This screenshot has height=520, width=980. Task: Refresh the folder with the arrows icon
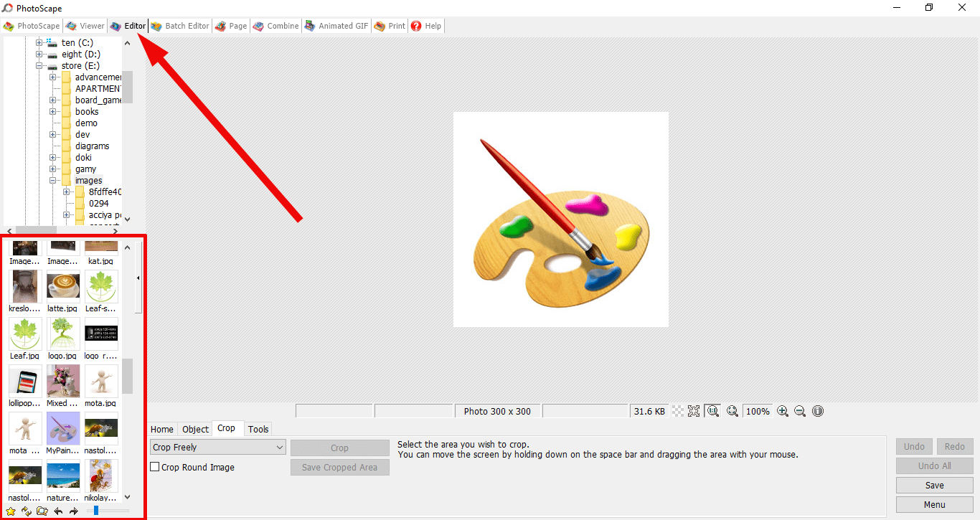(x=27, y=511)
